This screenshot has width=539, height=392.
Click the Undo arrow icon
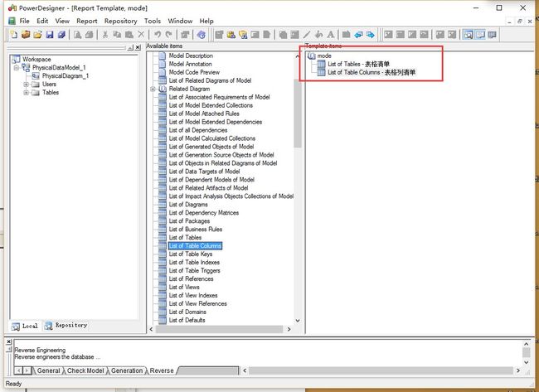157,35
